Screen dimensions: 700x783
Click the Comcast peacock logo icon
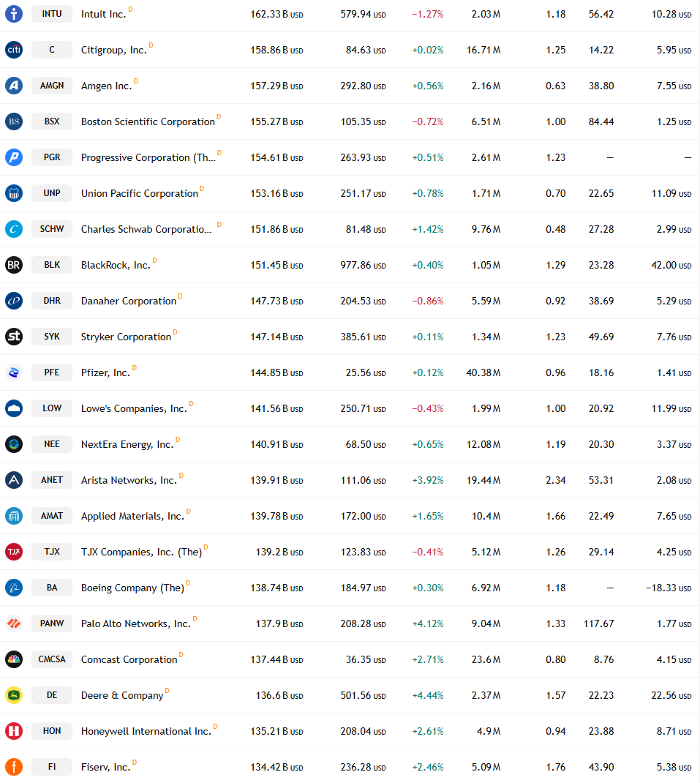(14, 659)
